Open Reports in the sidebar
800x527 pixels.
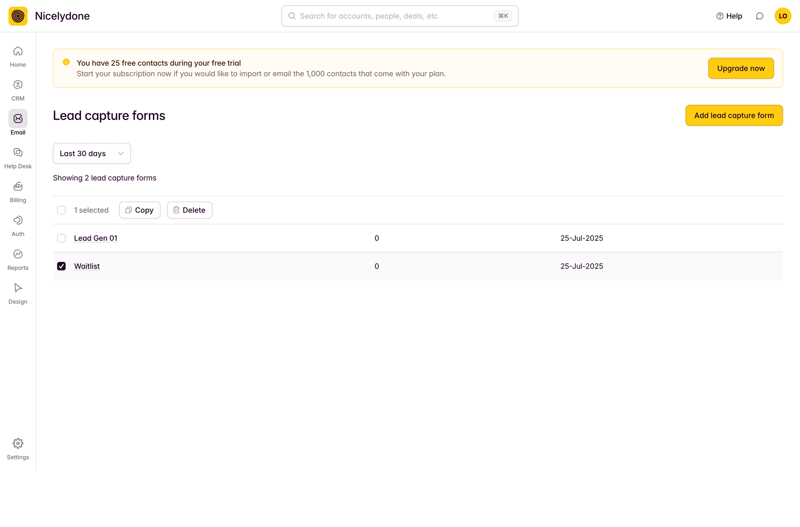point(18,260)
